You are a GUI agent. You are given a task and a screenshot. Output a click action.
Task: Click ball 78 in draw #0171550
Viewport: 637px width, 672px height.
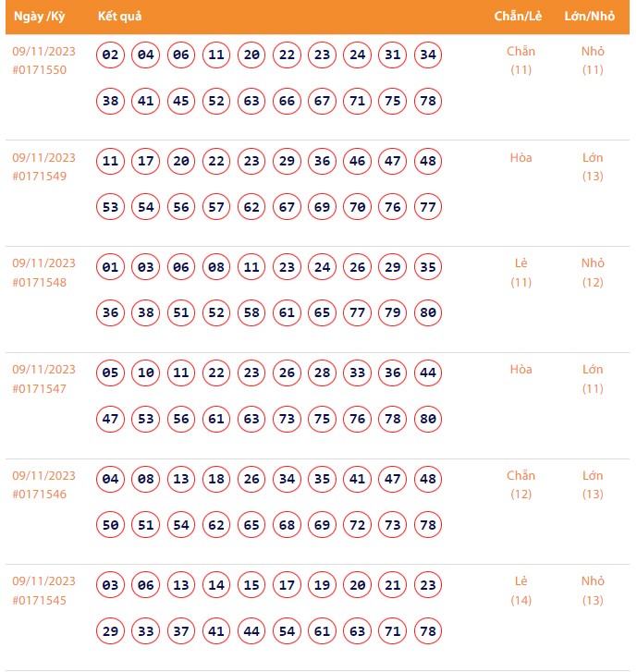click(427, 102)
